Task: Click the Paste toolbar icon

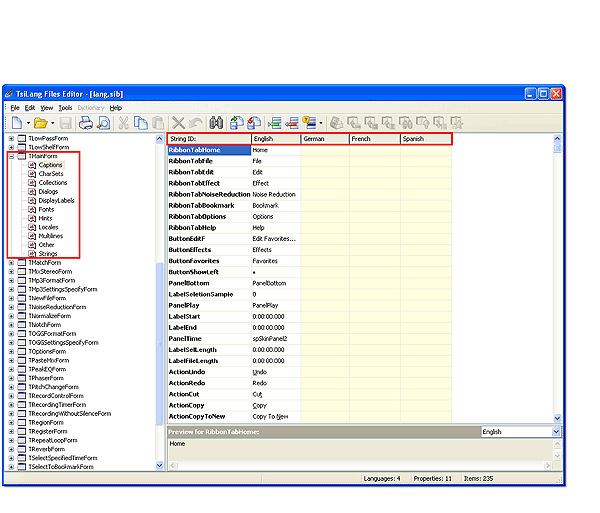Action: point(159,123)
